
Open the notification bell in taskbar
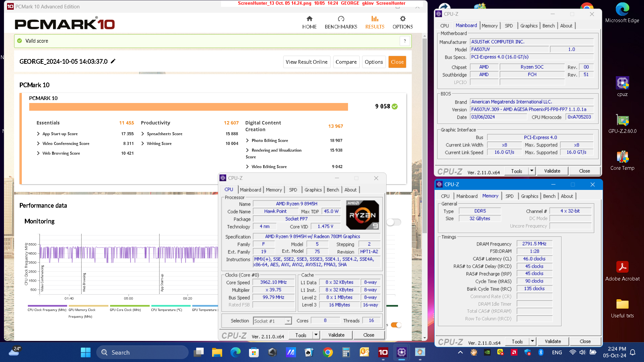point(632,352)
